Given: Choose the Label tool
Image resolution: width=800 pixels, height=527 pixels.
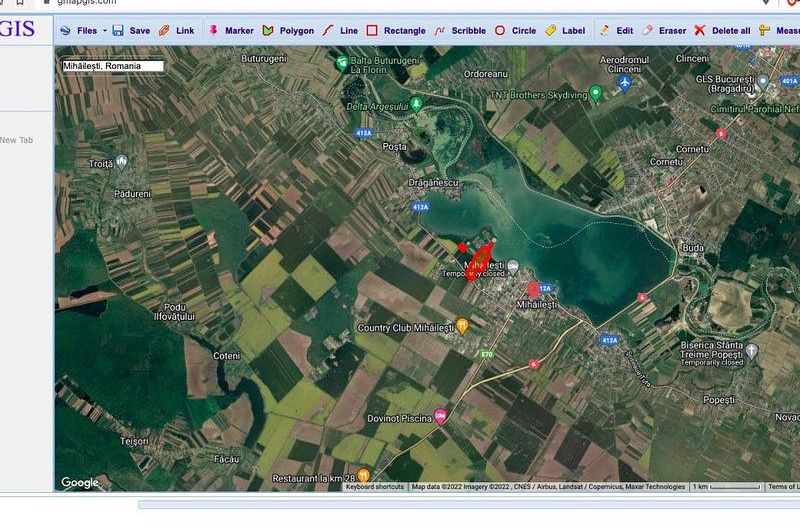Looking at the screenshot, I should (565, 31).
